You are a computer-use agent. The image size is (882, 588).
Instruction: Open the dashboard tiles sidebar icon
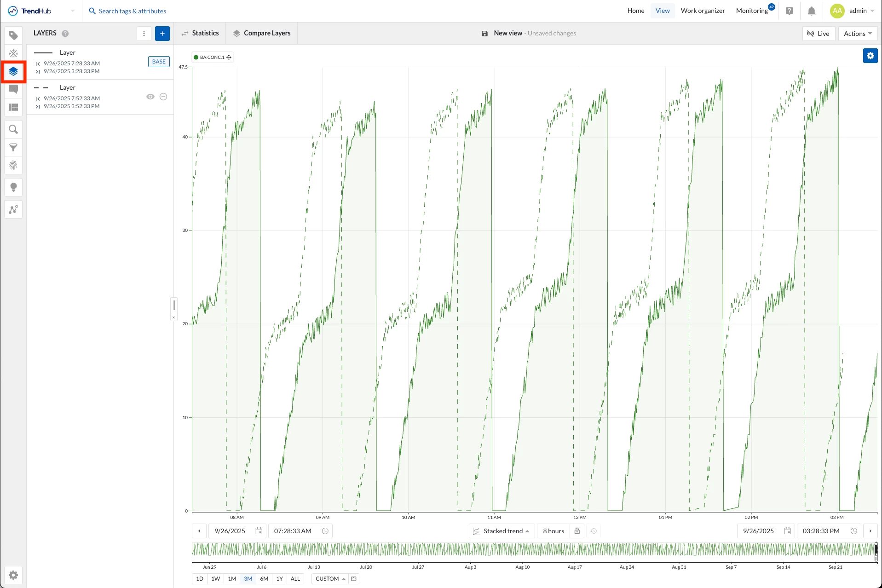pyautogui.click(x=13, y=107)
